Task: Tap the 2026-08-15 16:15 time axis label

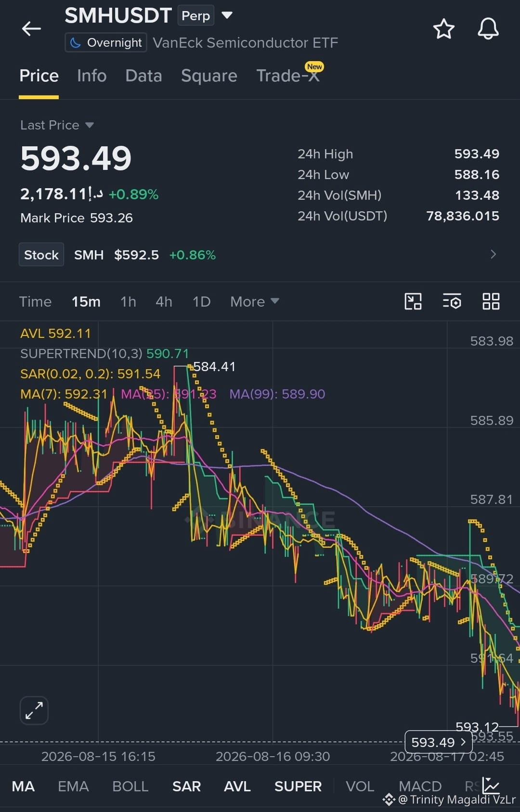Action: [x=98, y=757]
